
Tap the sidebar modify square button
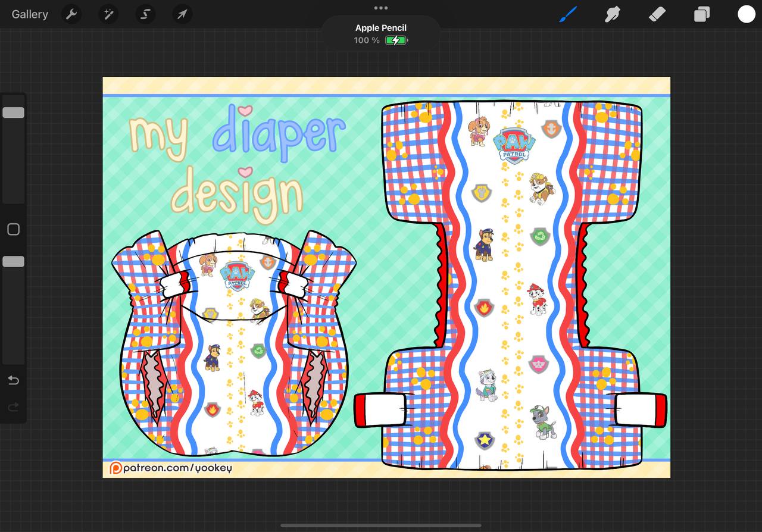pyautogui.click(x=13, y=229)
